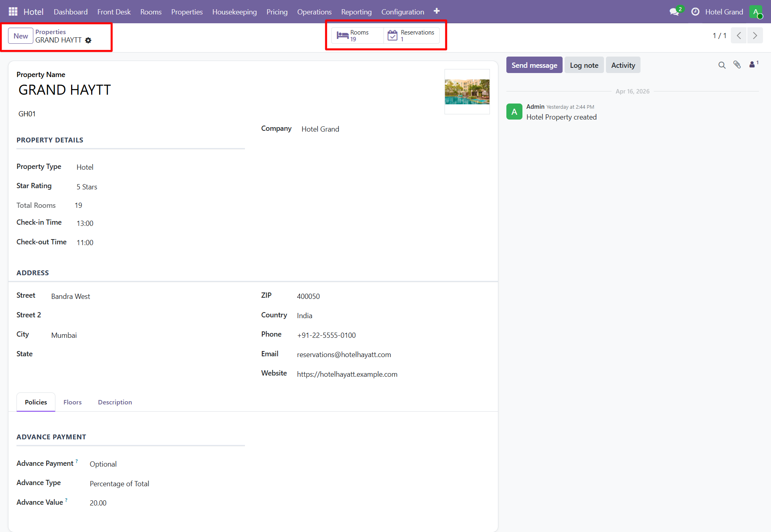Open the conversations chat bubble icon
This screenshot has height=532, width=771.
pos(674,12)
